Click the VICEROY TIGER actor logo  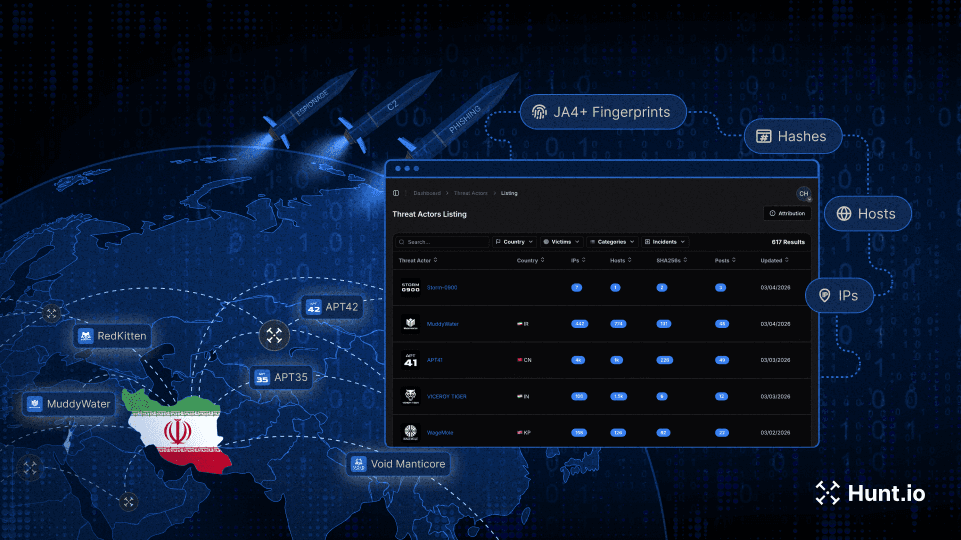pyautogui.click(x=410, y=397)
